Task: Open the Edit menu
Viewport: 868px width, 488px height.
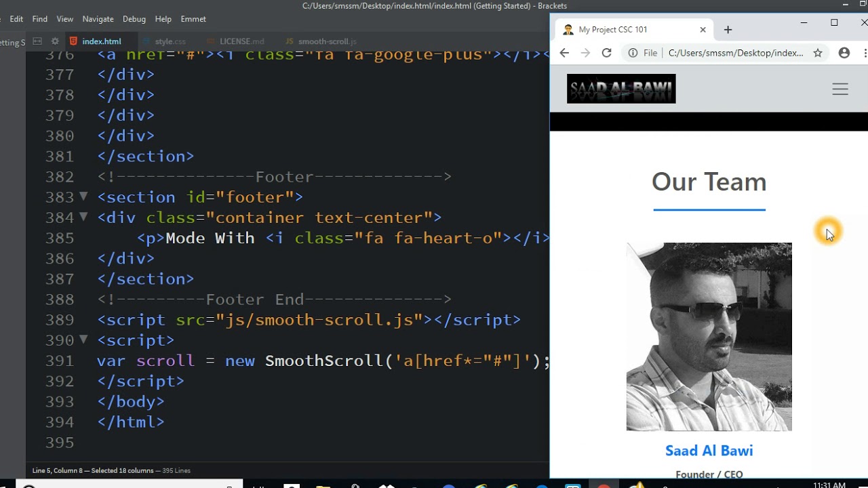Action: [16, 19]
